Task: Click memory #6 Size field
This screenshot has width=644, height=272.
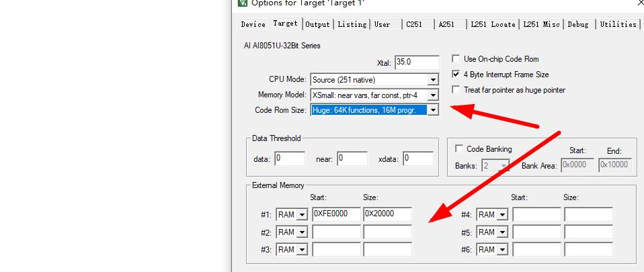Action: click(x=588, y=249)
